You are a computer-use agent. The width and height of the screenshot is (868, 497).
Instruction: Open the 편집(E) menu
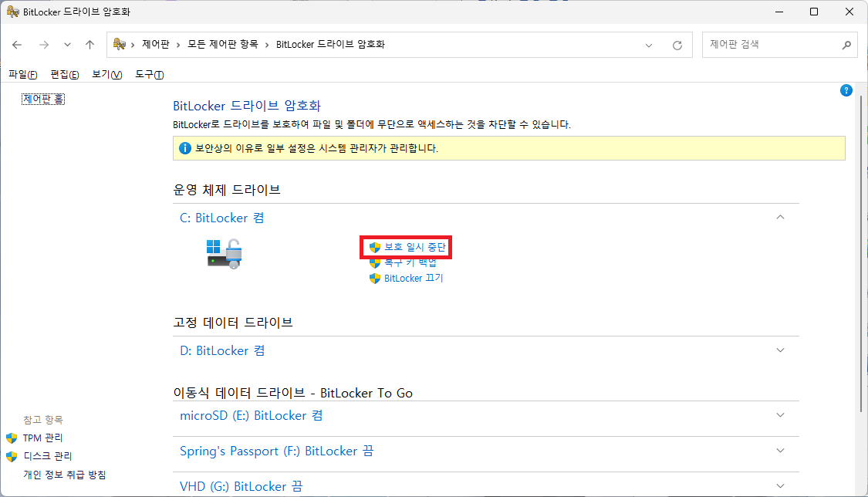pos(64,74)
